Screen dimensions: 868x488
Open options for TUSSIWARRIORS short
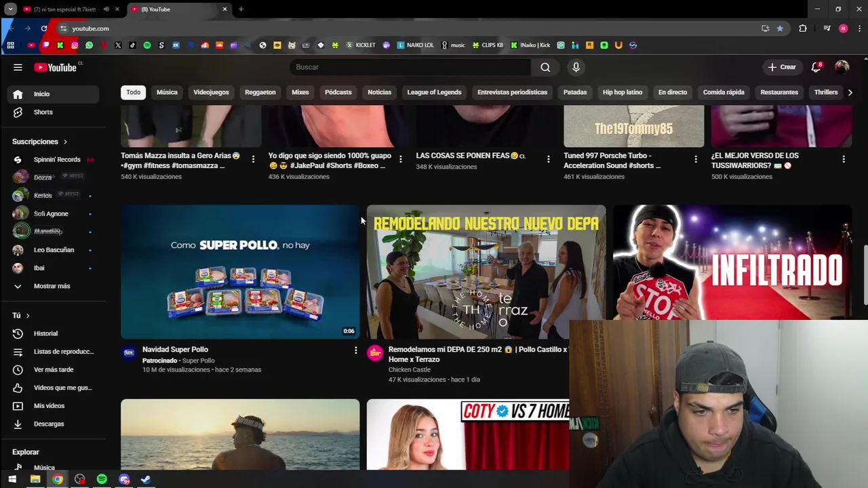(x=844, y=159)
